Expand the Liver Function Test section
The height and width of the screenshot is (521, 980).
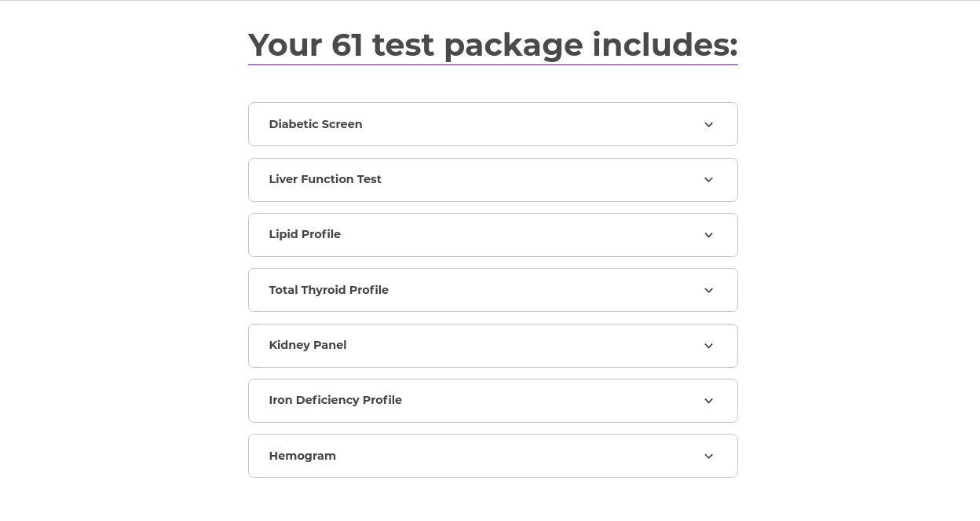click(492, 180)
